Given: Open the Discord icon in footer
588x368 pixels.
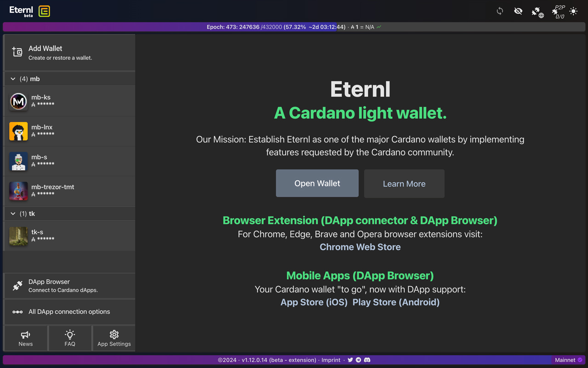Looking at the screenshot, I should (367, 360).
